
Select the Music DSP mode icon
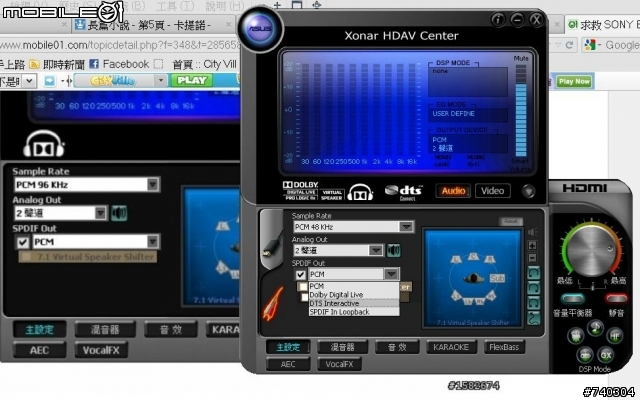tap(595, 328)
